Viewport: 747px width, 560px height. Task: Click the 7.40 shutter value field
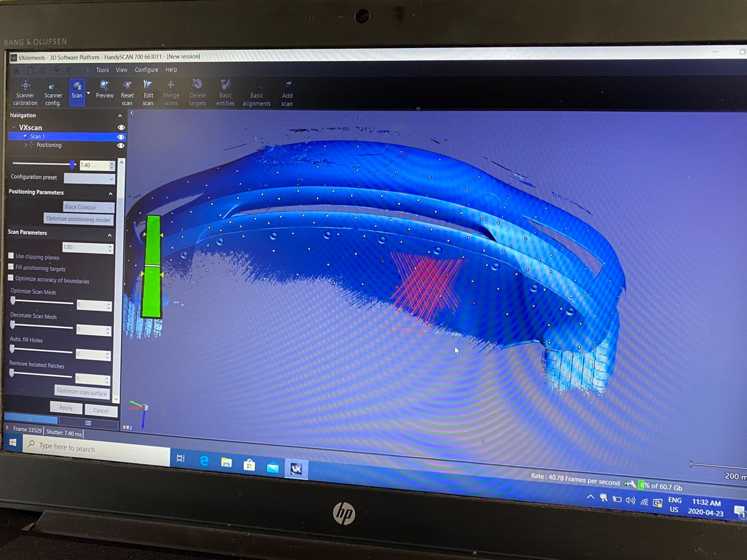tap(94, 165)
